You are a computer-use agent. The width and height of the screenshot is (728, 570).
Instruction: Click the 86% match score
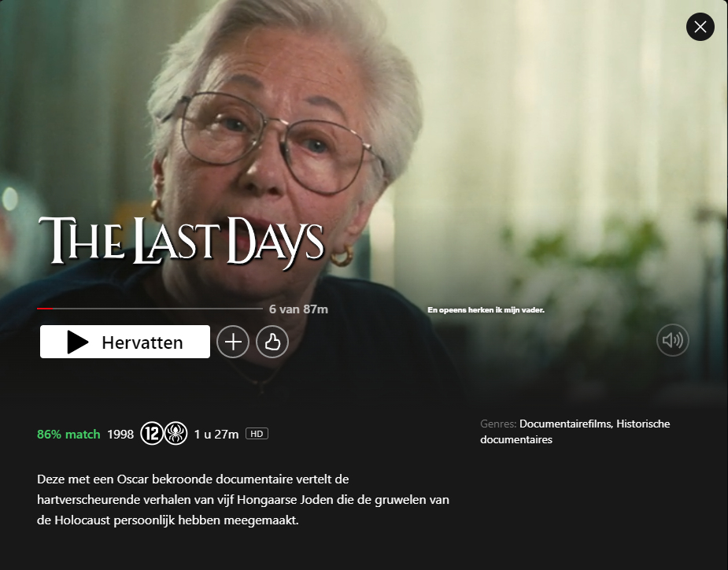click(68, 434)
